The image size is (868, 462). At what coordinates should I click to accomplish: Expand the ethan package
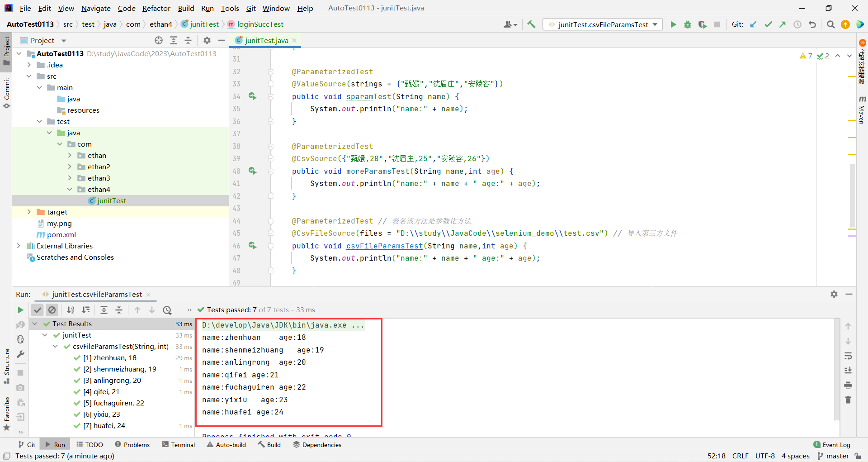[x=70, y=155]
